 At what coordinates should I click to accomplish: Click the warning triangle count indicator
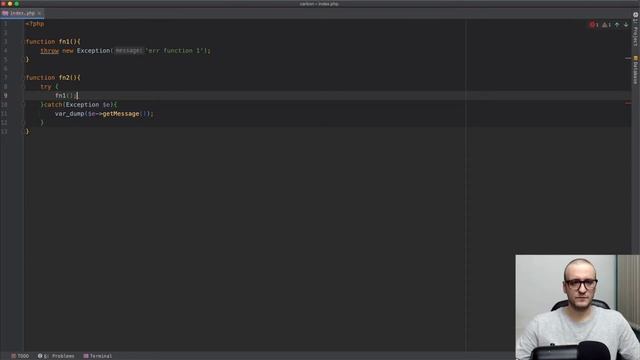pyautogui.click(x=606, y=25)
